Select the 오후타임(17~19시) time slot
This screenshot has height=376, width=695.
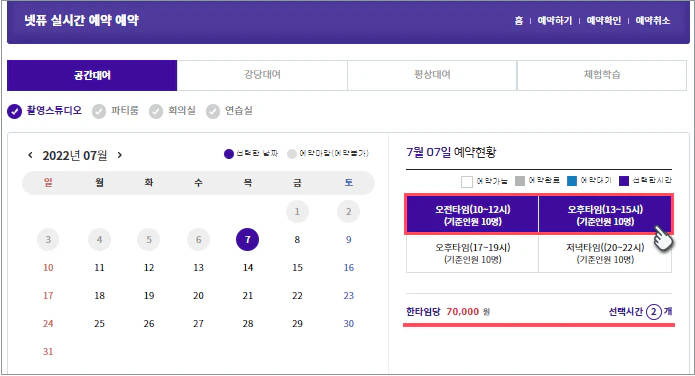click(x=472, y=253)
